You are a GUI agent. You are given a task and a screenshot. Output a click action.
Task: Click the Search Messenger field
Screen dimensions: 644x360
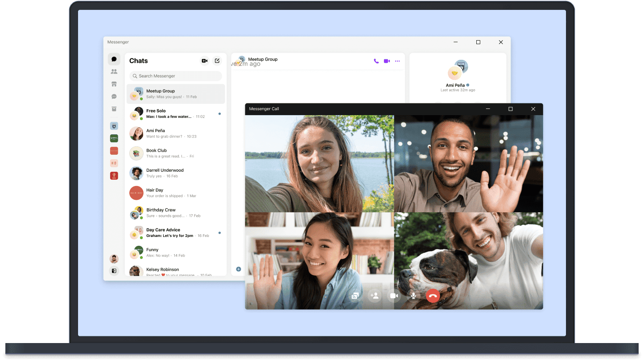176,76
